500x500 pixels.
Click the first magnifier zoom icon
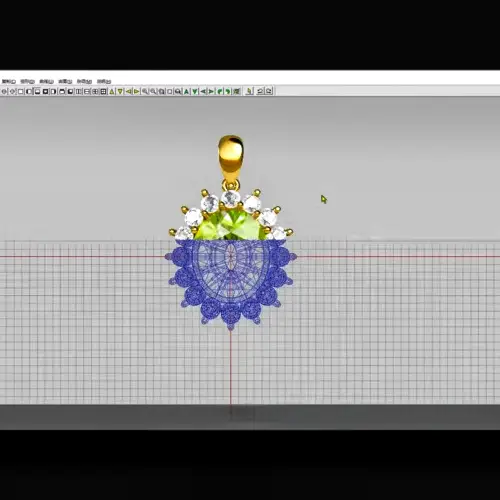tap(145, 91)
